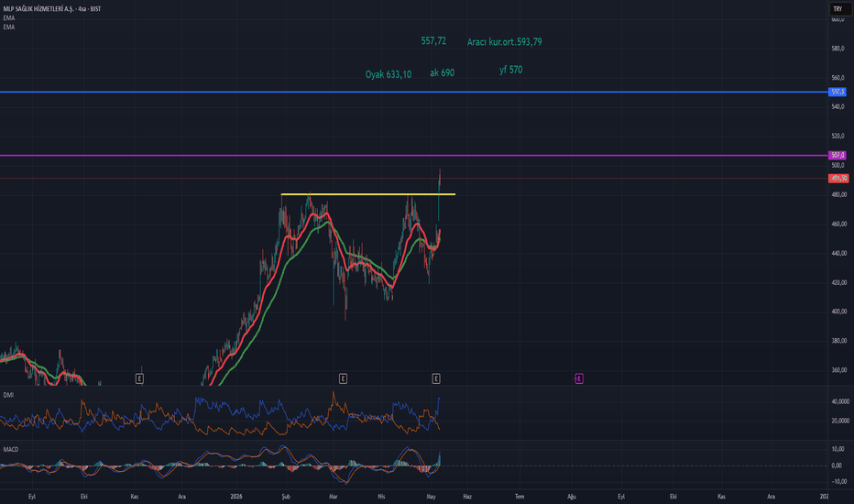The image size is (854, 504).
Task: Click the 480,00 price axis label
Action: 838,194
